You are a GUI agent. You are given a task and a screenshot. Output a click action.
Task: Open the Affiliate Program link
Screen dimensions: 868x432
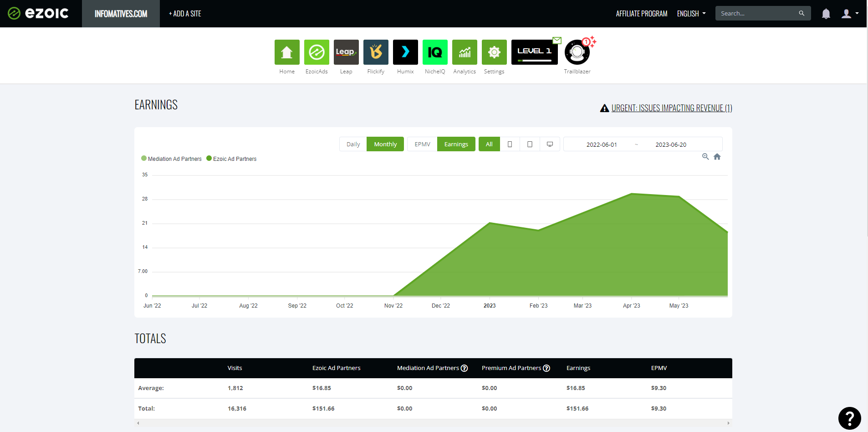642,14
